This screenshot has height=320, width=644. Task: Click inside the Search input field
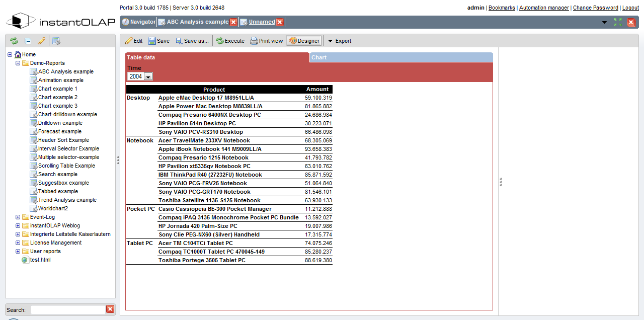pyautogui.click(x=67, y=309)
